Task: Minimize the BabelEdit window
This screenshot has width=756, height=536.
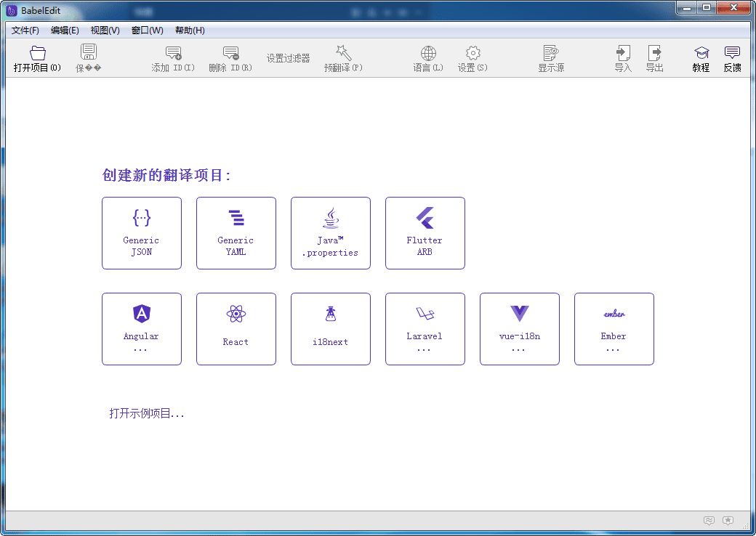Action: pyautogui.click(x=687, y=7)
